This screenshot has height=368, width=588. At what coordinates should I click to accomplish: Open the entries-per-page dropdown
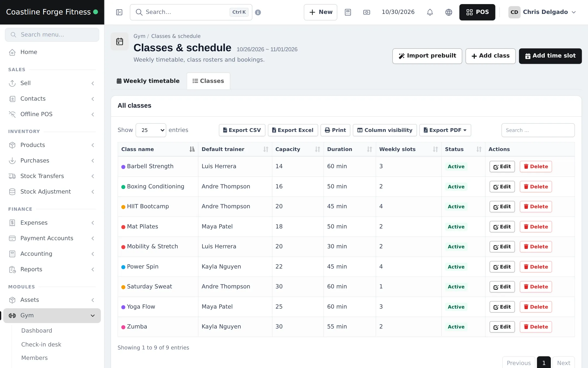click(151, 130)
